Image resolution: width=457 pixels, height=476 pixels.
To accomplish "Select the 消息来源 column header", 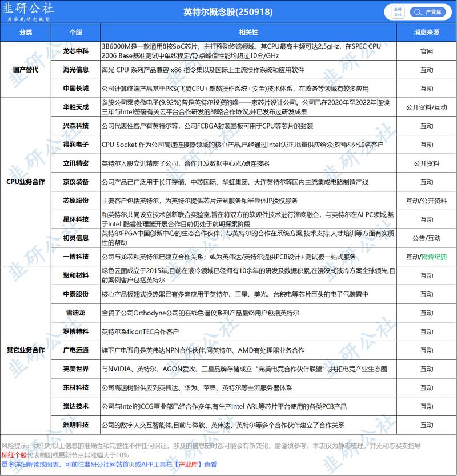I will 427,33.
